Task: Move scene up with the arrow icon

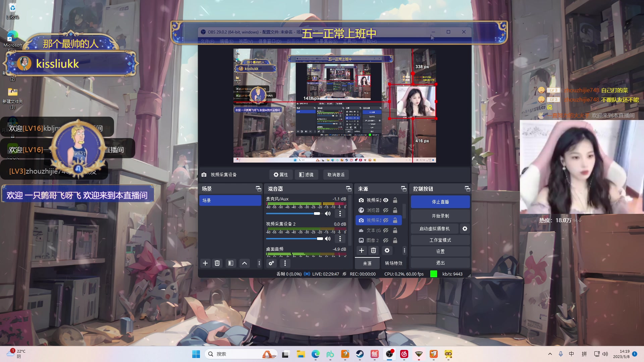Action: [245, 263]
